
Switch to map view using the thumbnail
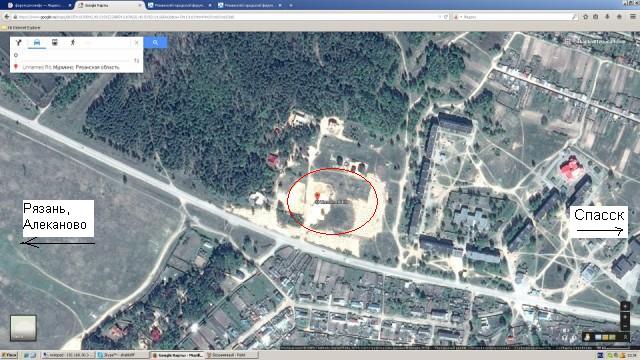coord(23,328)
